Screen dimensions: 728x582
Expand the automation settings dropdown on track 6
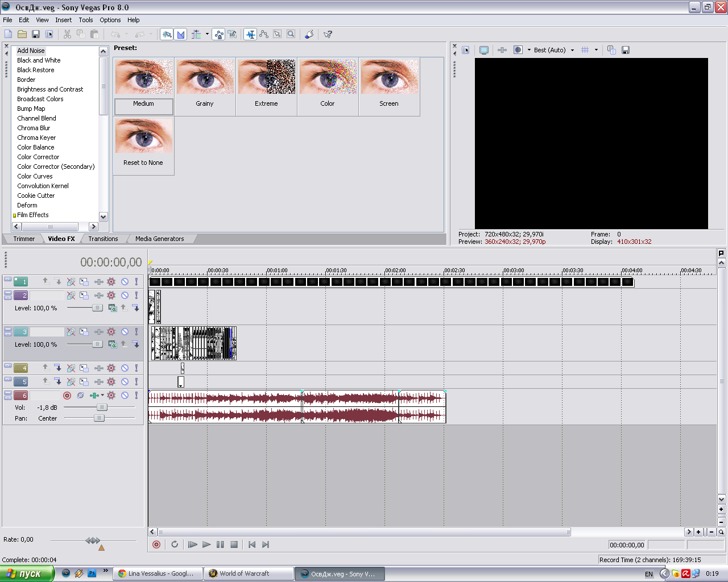tap(102, 396)
